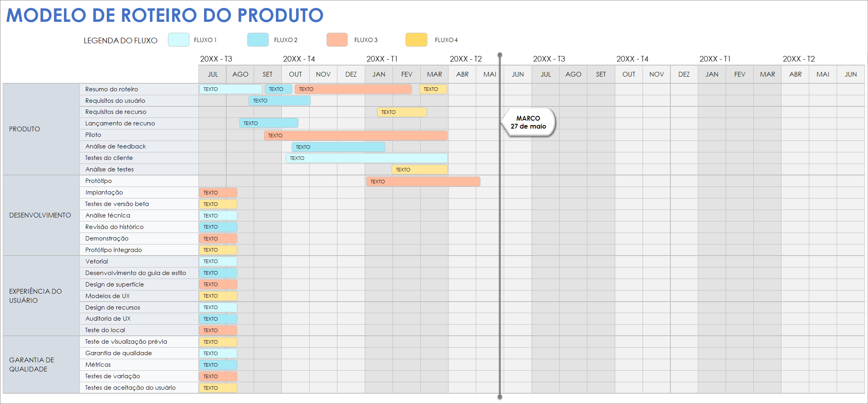Select the title MODELO DE ROTEIRO DO PRODUTO
The height and width of the screenshot is (404, 868).
(165, 15)
